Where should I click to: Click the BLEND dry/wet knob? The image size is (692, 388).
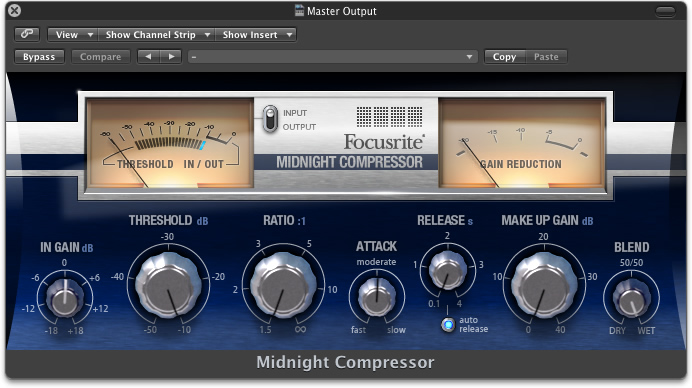click(x=631, y=298)
